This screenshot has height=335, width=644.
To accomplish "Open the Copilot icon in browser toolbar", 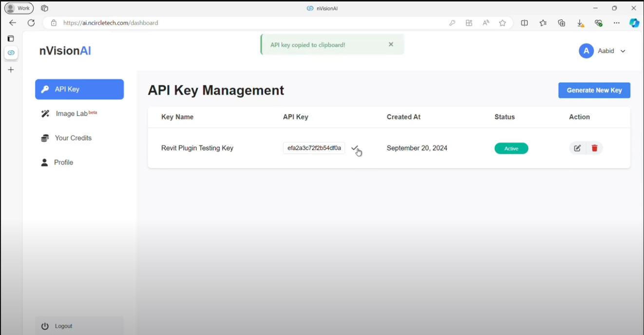I will tap(634, 23).
